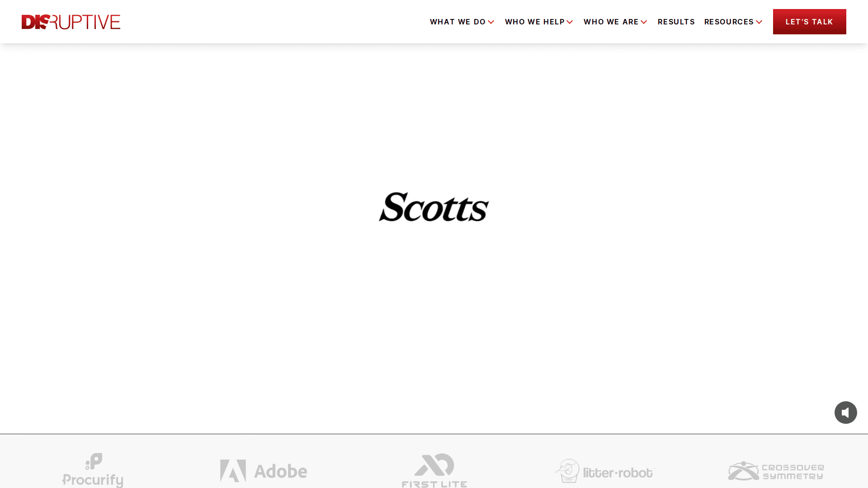Image resolution: width=868 pixels, height=488 pixels.
Task: Click the Litter-Robot client logo
Action: [x=605, y=471]
